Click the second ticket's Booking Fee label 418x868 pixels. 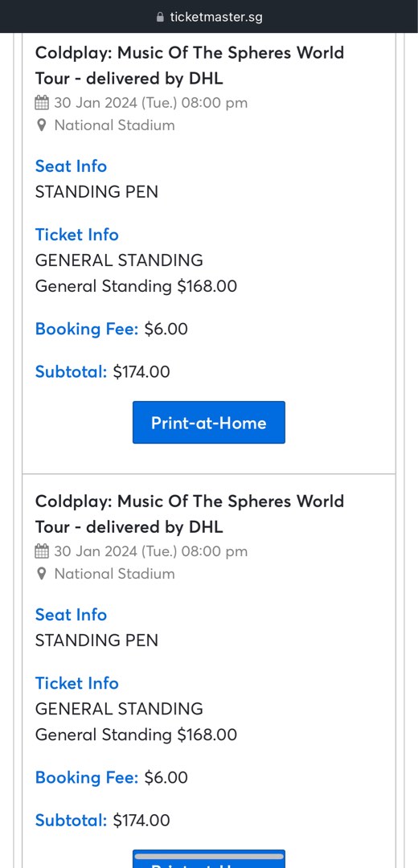[x=87, y=778]
